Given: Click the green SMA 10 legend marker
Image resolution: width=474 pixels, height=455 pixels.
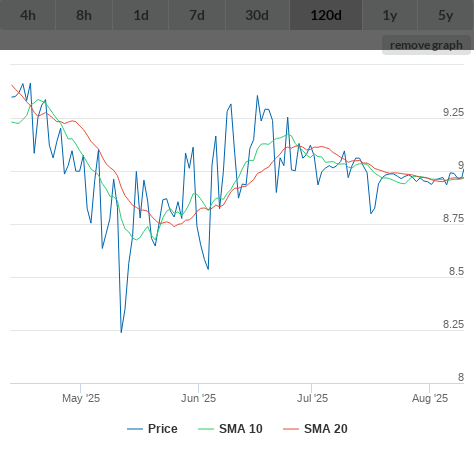Looking at the screenshot, I should (x=206, y=429).
